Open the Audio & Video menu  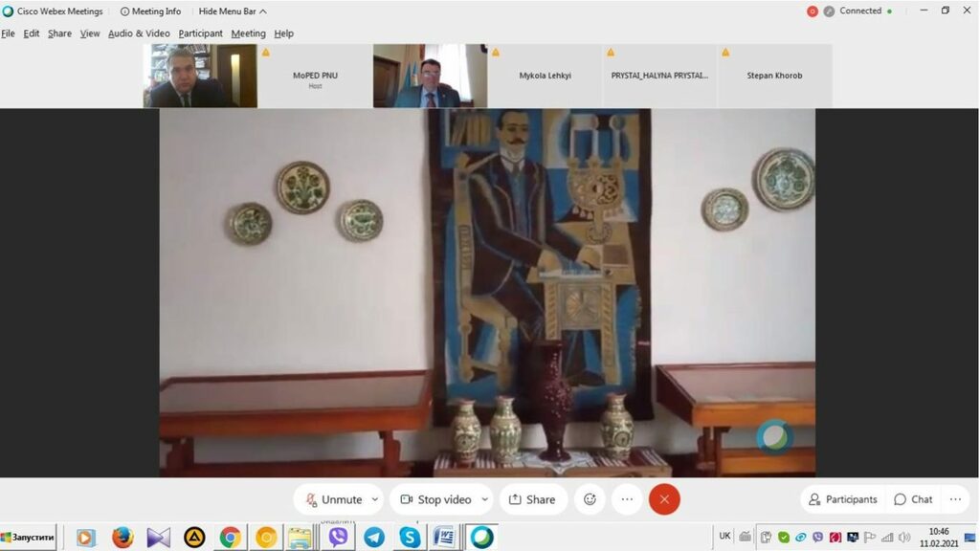tap(139, 33)
